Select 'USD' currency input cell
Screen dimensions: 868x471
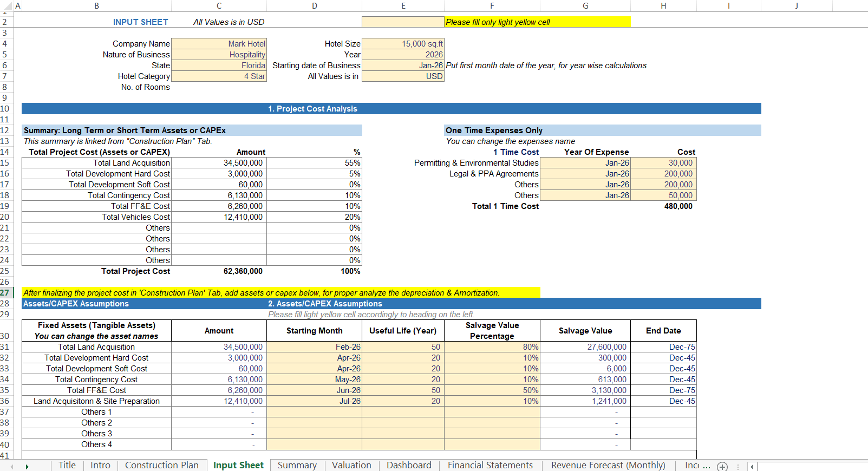pos(403,76)
